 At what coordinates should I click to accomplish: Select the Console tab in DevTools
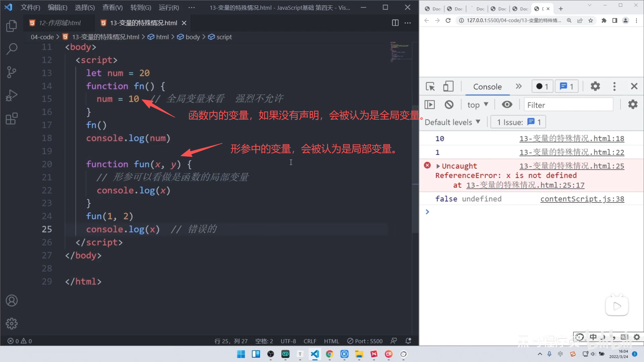pyautogui.click(x=487, y=86)
